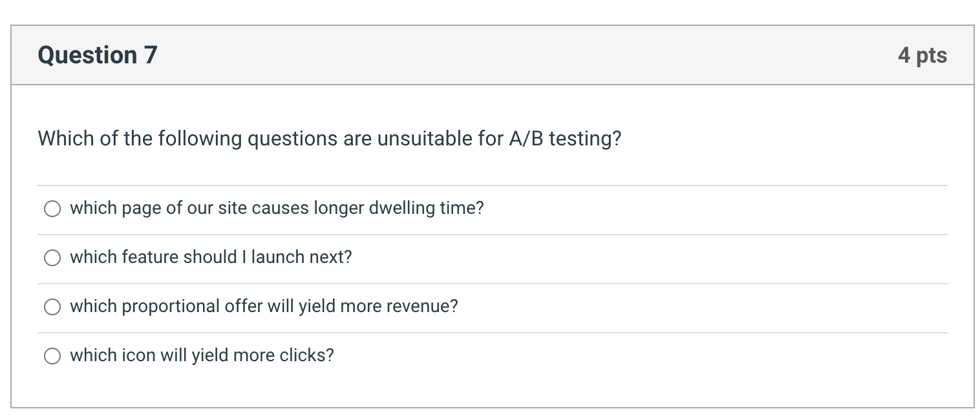This screenshot has width=980, height=420.
Task: Click the 'Question 7' header title
Action: click(x=96, y=55)
